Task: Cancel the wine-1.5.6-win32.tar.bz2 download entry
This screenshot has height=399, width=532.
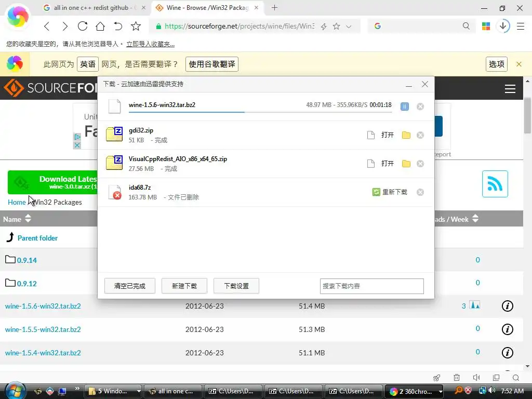Action: (420, 107)
